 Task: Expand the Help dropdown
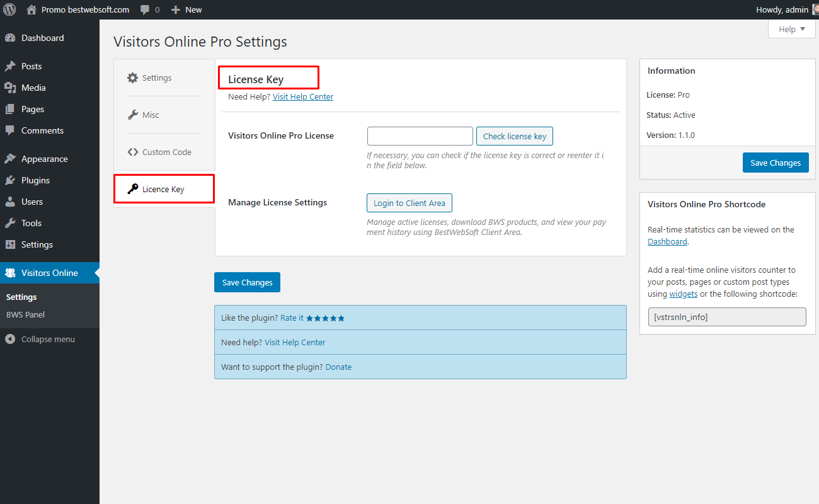(x=792, y=29)
